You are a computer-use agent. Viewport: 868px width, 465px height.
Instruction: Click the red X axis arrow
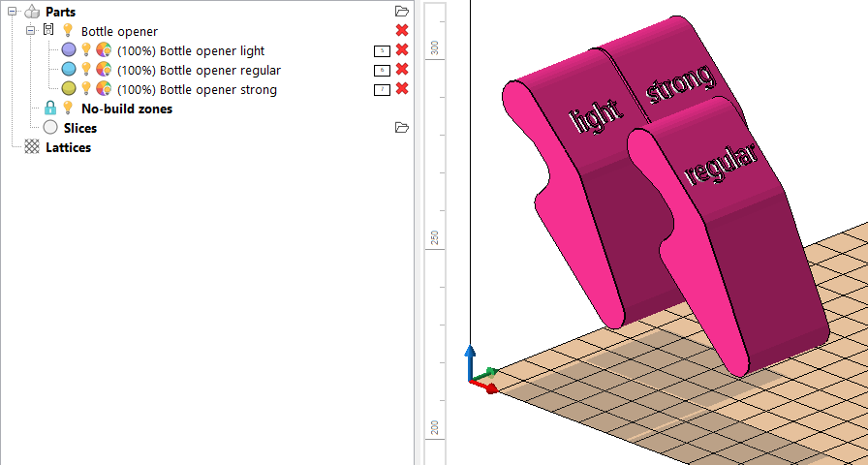[x=485, y=387]
